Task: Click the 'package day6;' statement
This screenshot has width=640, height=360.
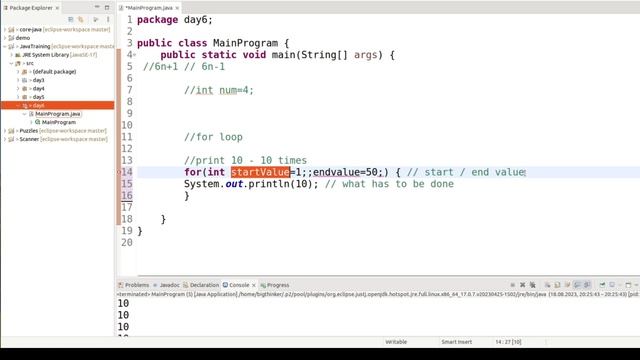Action: pos(175,20)
